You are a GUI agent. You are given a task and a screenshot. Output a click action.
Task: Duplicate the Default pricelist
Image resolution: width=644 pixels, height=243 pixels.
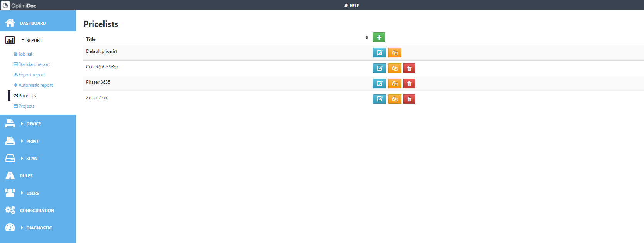(395, 53)
